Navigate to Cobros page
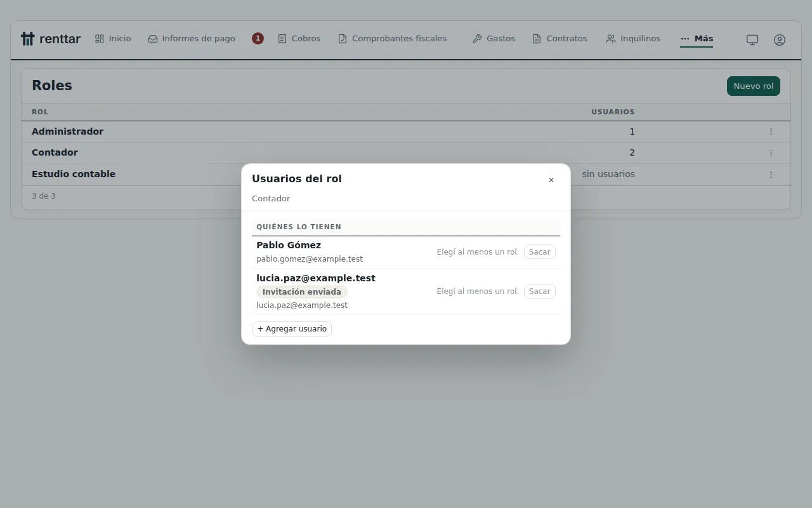Screen dimensions: 812x508 [x=299, y=39]
